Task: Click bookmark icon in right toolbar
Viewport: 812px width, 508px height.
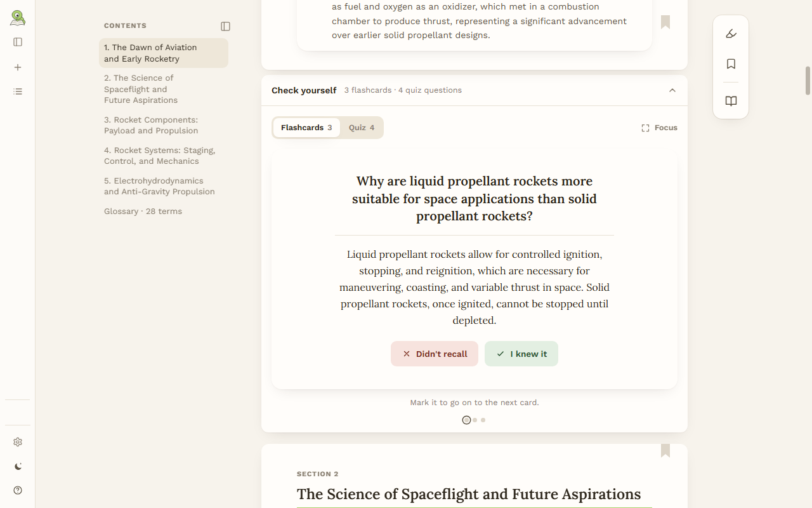Action: [x=731, y=64]
